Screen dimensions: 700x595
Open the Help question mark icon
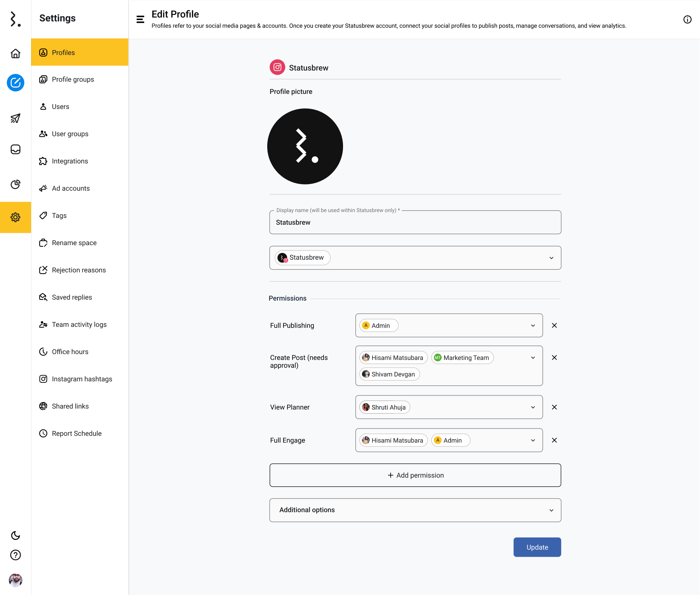(16, 555)
